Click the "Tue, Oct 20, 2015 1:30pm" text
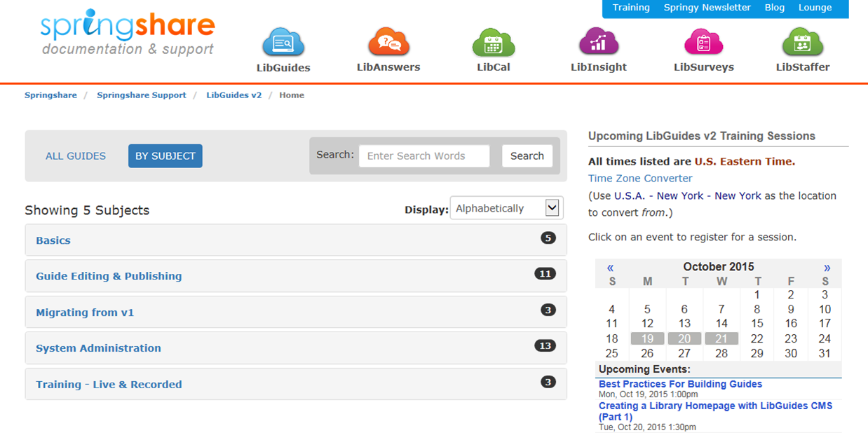868x433 pixels. 647,427
